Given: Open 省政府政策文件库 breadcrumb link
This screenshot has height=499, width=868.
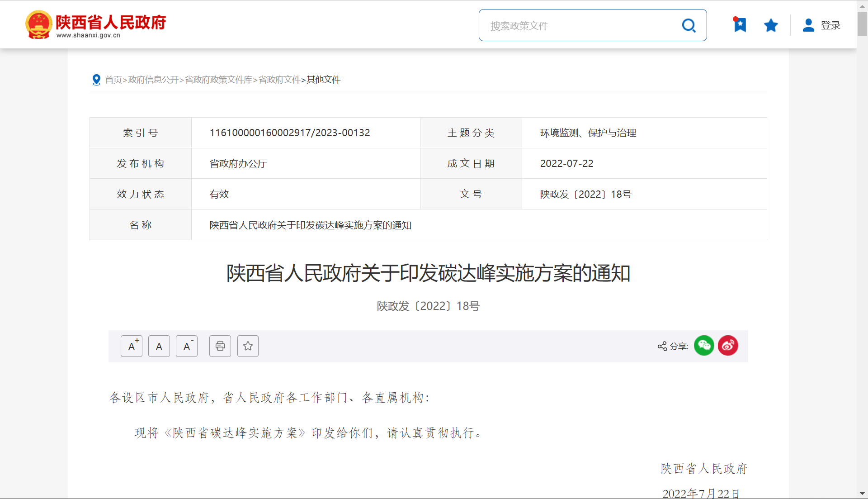Looking at the screenshot, I should (218, 80).
